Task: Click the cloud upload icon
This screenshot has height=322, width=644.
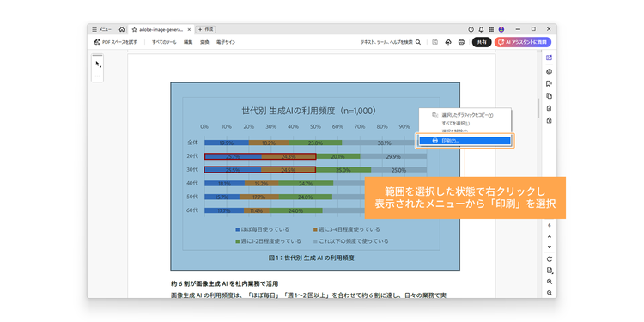Action: pyautogui.click(x=448, y=42)
